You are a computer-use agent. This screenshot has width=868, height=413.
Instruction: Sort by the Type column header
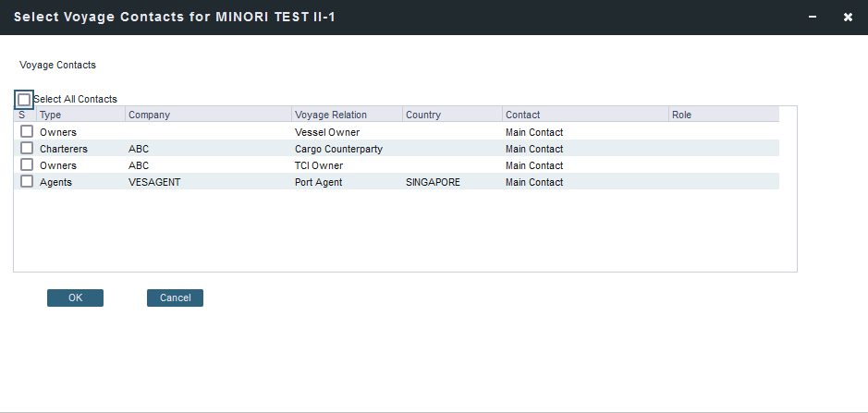point(79,115)
